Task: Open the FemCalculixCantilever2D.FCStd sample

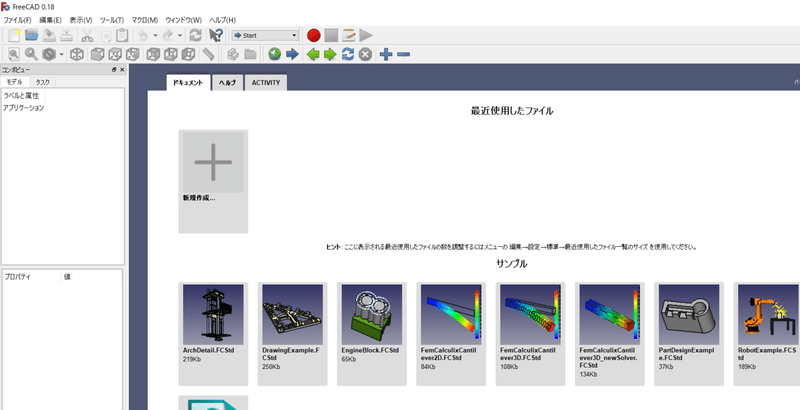Action: (x=451, y=334)
